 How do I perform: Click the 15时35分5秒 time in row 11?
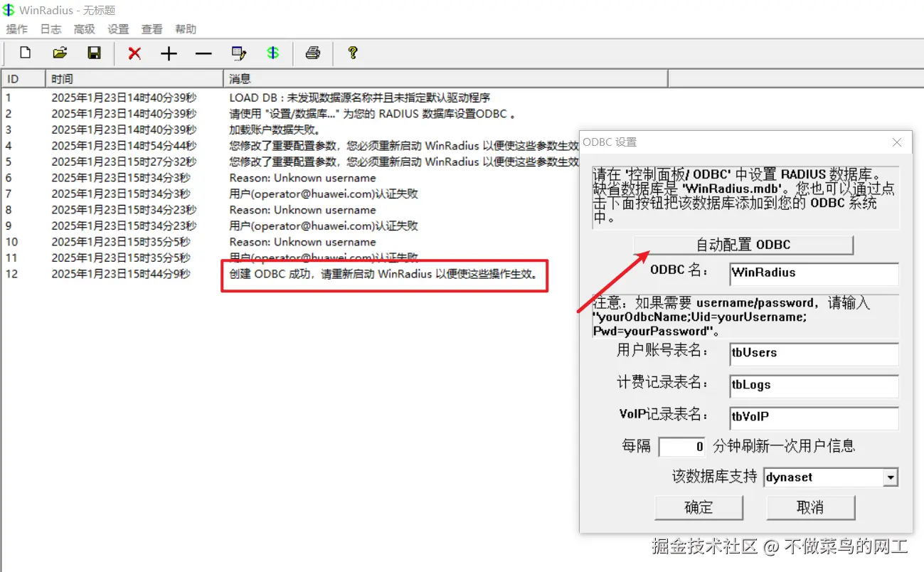click(121, 258)
